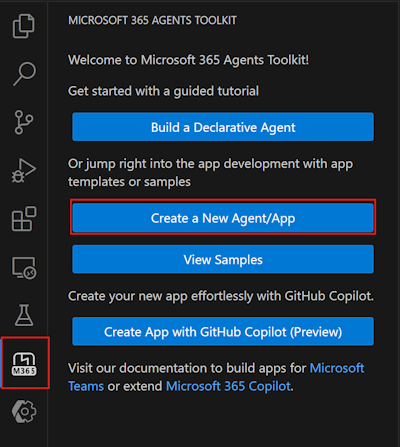400x447 pixels.
Task: Open the Extensions blocks icon
Action: [x=24, y=219]
